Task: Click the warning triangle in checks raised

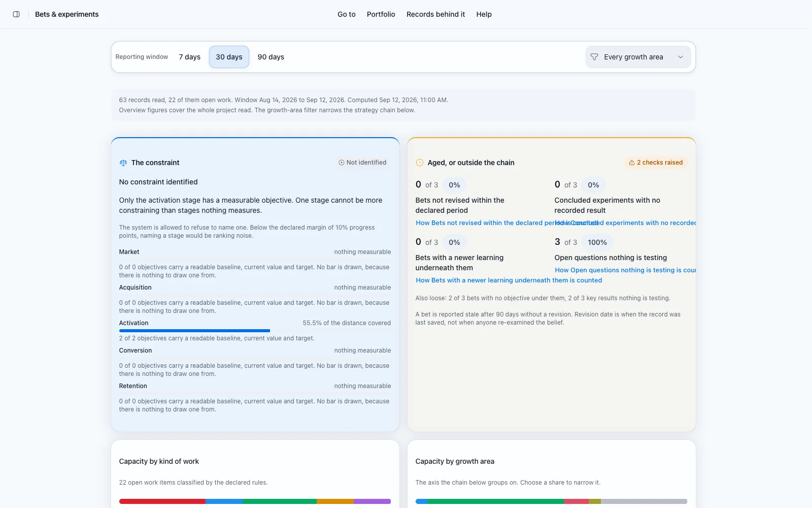Action: click(632, 163)
